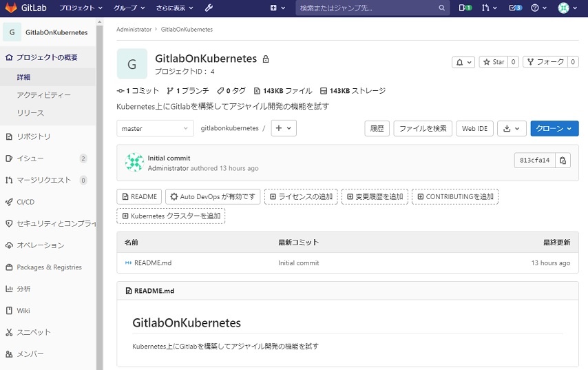
Task: Open the admin area wrench icon
Action: pos(209,8)
